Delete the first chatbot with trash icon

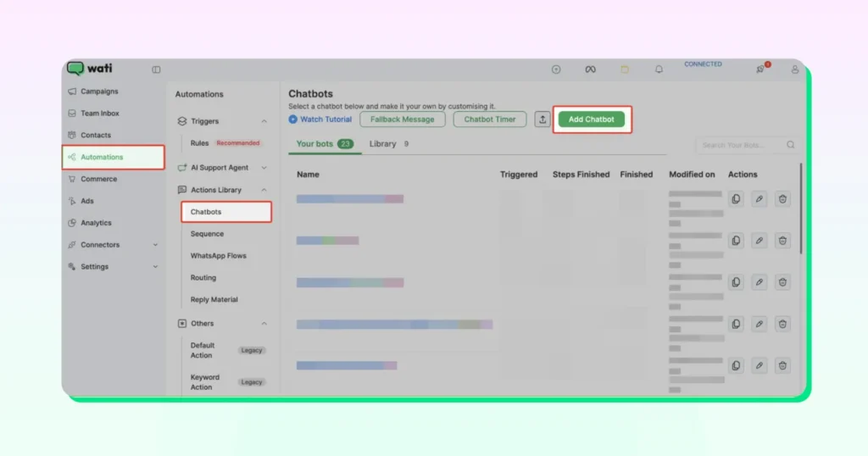click(x=782, y=198)
